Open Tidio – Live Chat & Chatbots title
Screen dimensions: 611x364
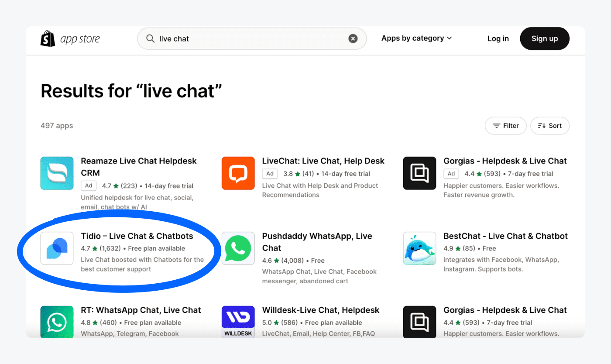pyautogui.click(x=137, y=236)
